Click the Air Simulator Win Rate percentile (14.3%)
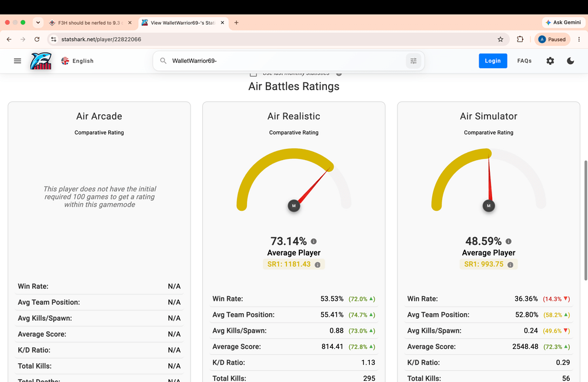This screenshot has height=382, width=588. point(556,299)
